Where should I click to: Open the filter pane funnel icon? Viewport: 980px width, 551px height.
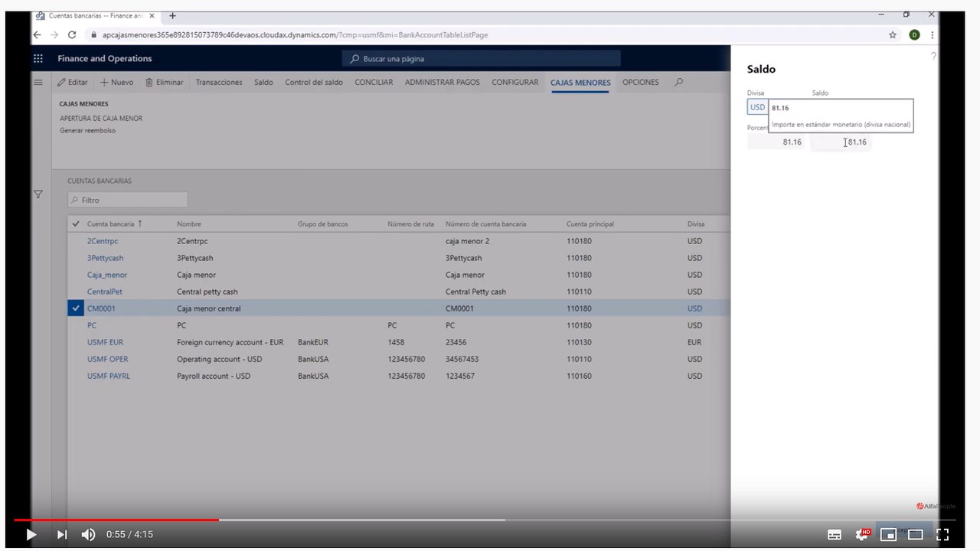[38, 194]
